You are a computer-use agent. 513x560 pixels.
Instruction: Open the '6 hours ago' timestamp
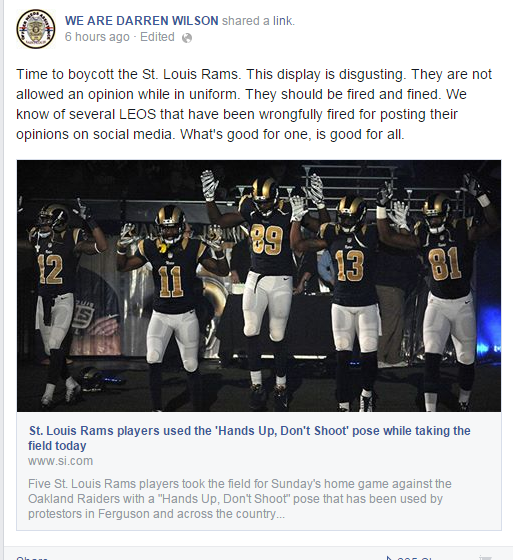pyautogui.click(x=97, y=37)
